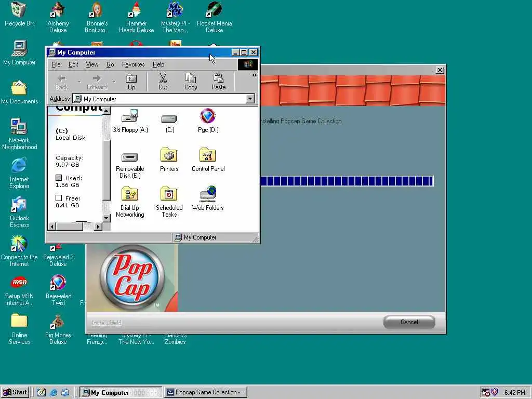Select Rocket Mania Deluxe shortcut
The height and width of the screenshot is (399, 532).
tap(214, 18)
